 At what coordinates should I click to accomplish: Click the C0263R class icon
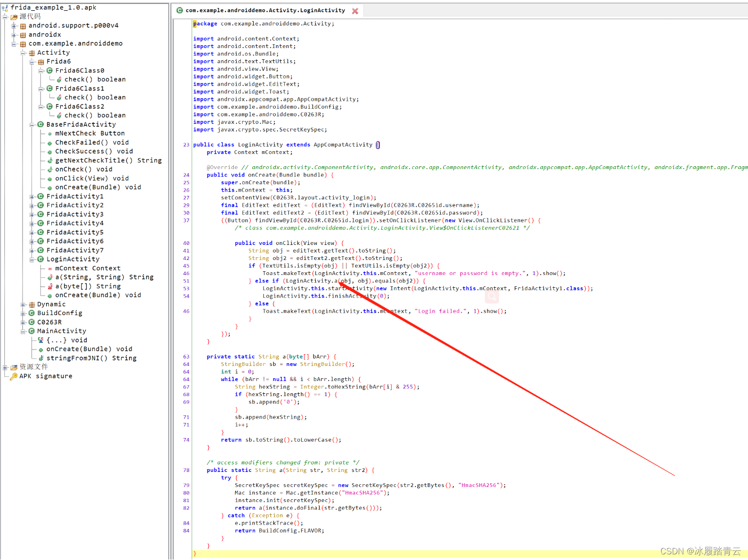[32, 322]
